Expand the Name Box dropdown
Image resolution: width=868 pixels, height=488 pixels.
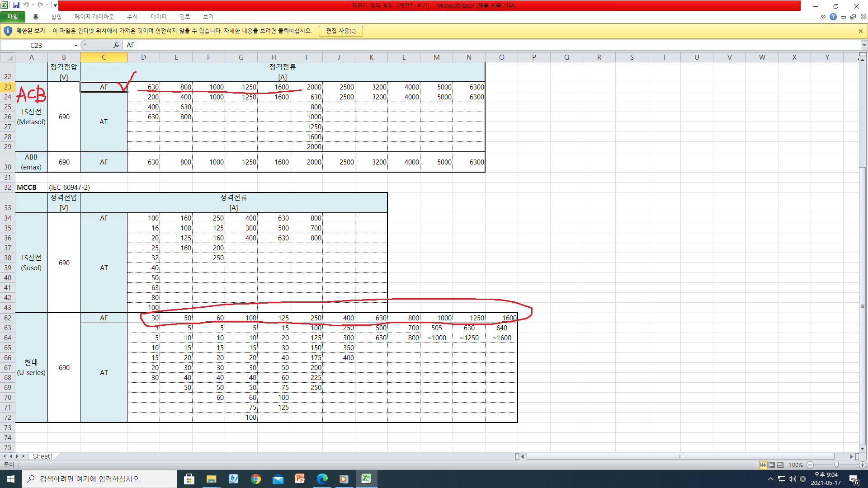tap(76, 45)
